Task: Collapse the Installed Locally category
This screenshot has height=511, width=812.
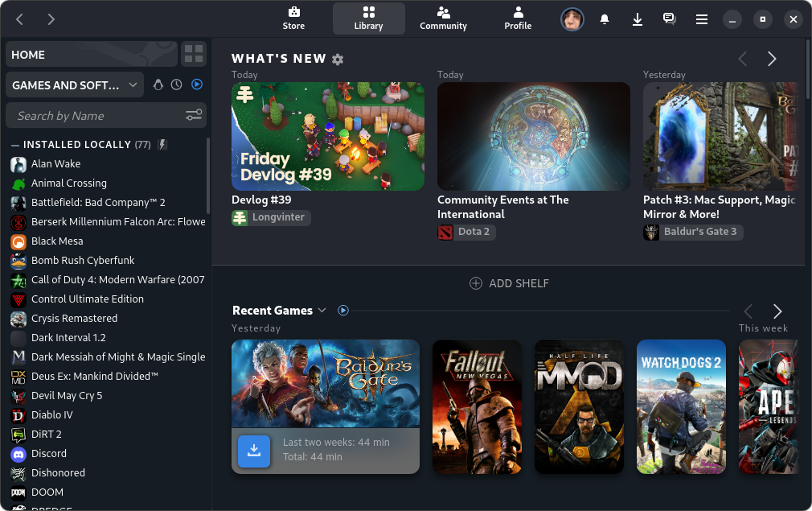Action: pos(15,145)
